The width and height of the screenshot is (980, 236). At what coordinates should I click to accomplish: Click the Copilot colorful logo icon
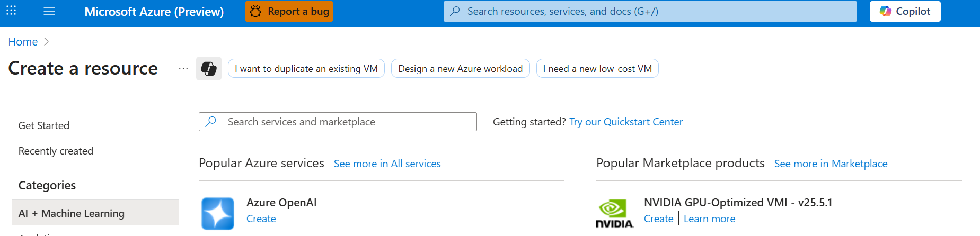(885, 11)
